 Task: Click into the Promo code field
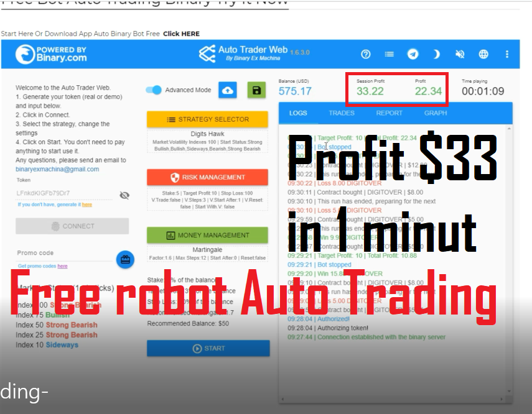coord(64,253)
